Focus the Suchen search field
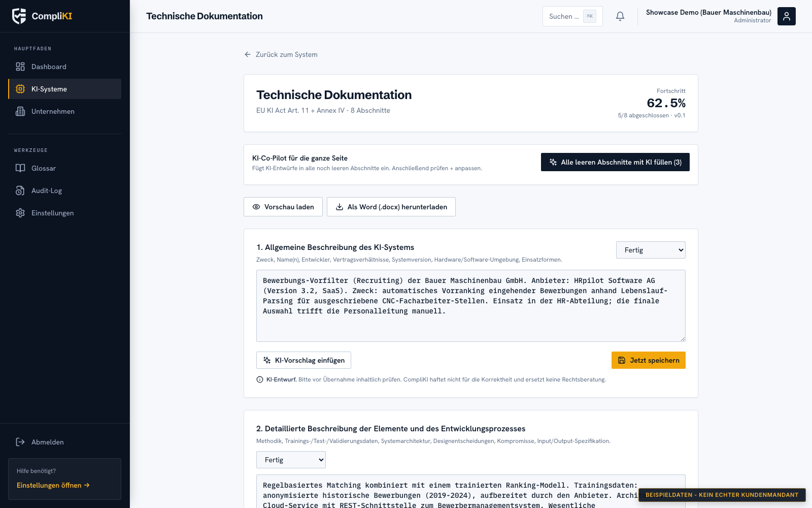812x508 pixels. coord(572,16)
